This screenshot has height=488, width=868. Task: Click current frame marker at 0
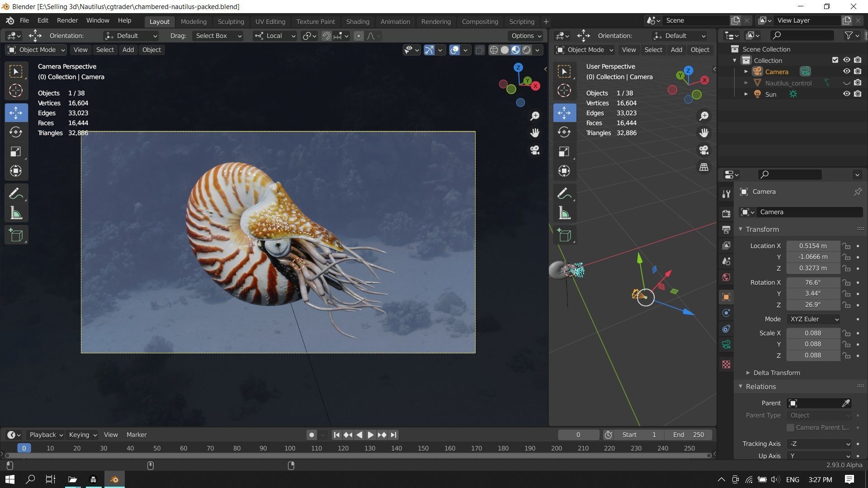[x=24, y=448]
